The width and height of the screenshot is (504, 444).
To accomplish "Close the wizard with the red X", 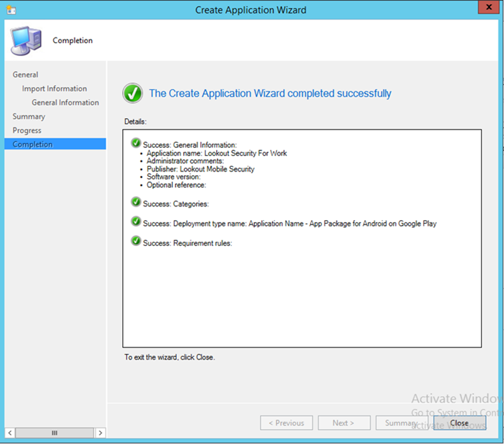I will 488,7.
